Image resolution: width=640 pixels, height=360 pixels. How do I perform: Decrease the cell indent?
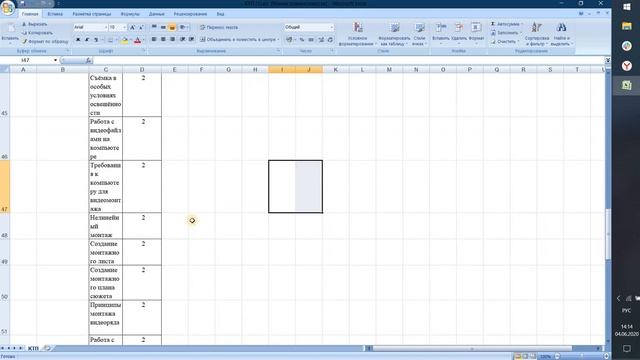(x=183, y=39)
